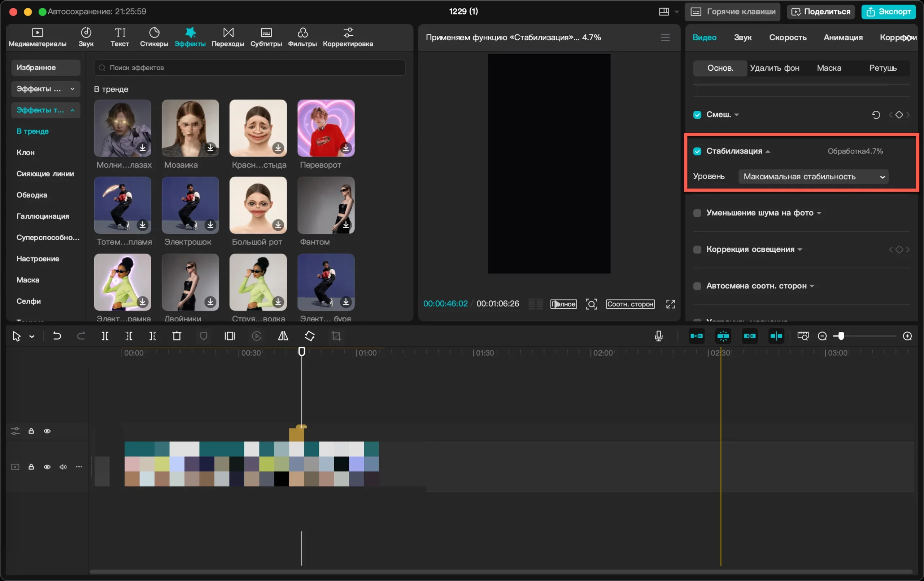924x581 pixels.
Task: Click the Rotate tool icon in timeline toolbar
Action: tap(310, 336)
